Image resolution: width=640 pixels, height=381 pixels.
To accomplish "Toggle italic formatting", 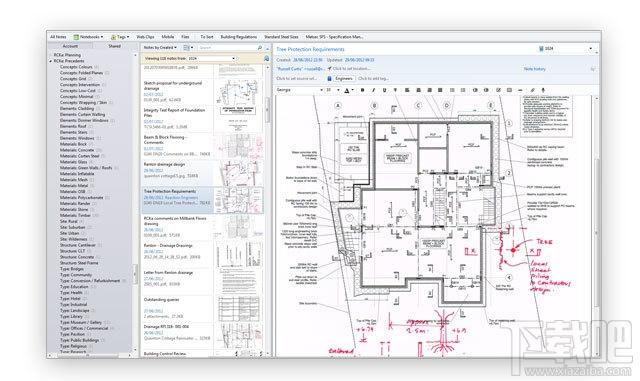I will coord(373,90).
